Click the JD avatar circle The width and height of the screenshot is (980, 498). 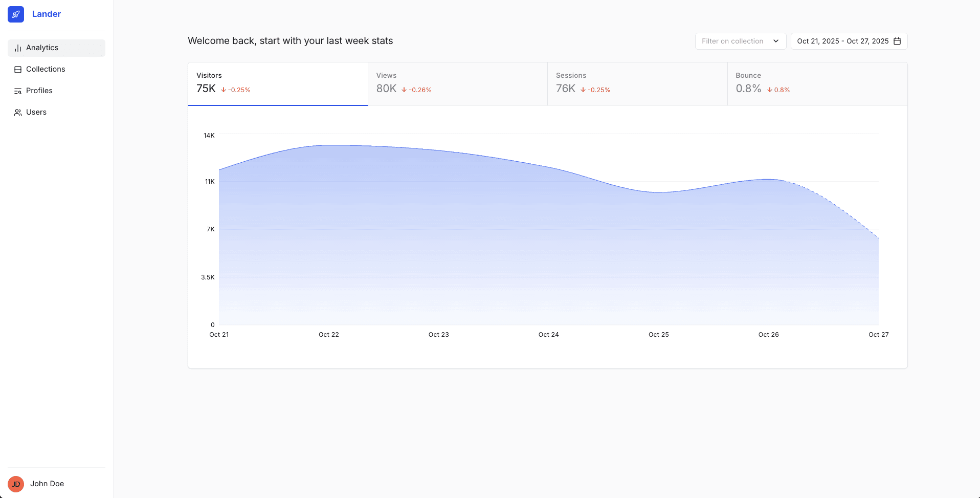(16, 484)
